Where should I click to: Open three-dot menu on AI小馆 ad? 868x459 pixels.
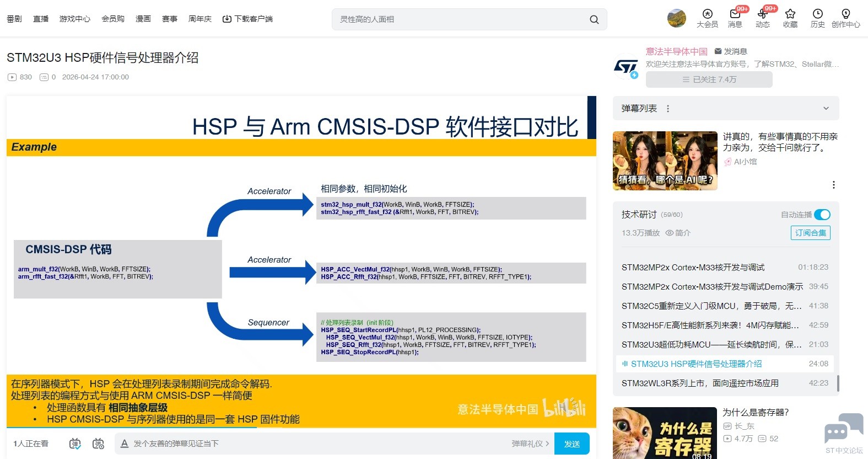pos(833,185)
